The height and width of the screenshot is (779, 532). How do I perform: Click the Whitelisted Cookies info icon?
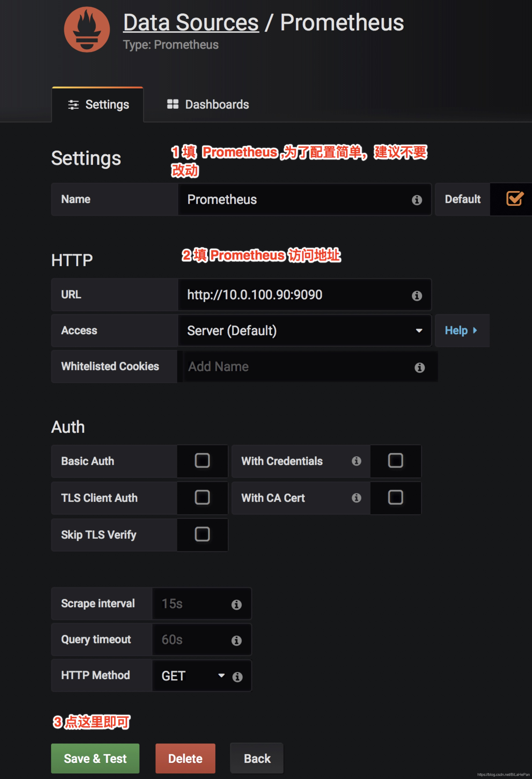coord(419,367)
